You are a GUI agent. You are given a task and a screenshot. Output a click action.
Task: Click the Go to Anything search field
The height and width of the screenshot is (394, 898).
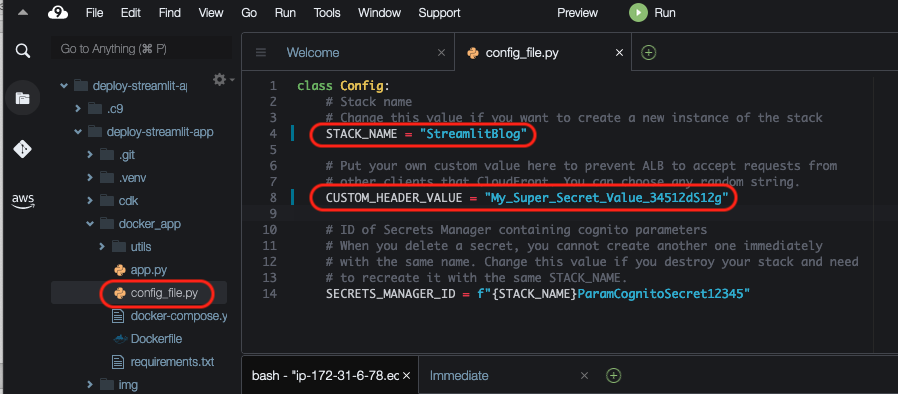tap(141, 49)
